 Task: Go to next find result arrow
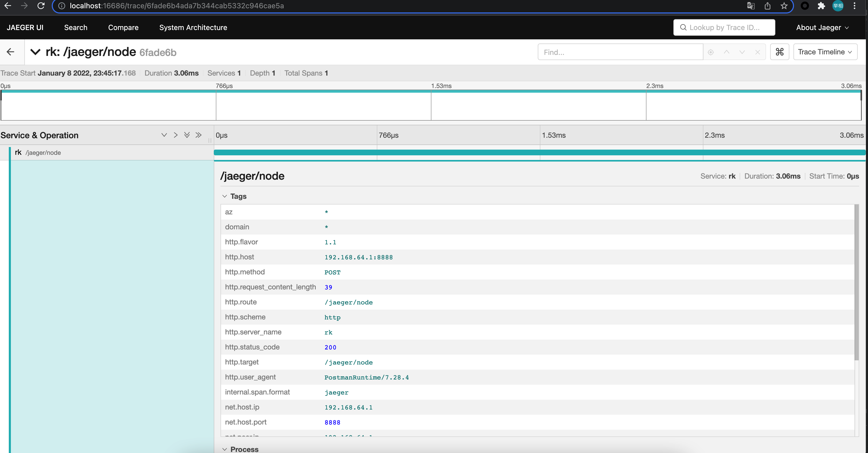point(742,52)
